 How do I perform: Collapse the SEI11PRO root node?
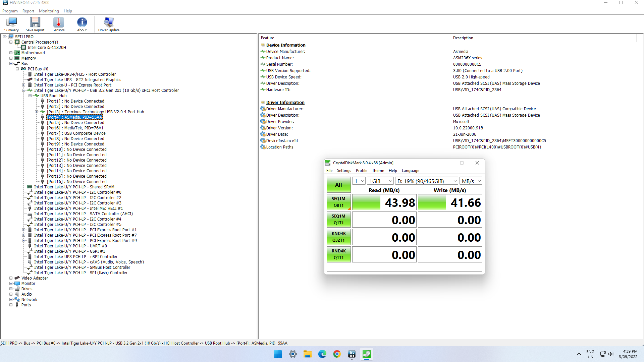click(4, 37)
